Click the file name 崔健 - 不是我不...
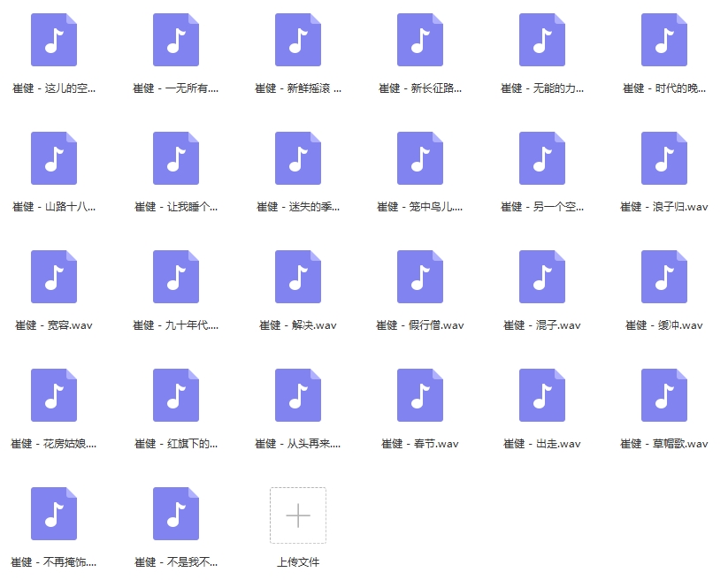 click(x=176, y=562)
